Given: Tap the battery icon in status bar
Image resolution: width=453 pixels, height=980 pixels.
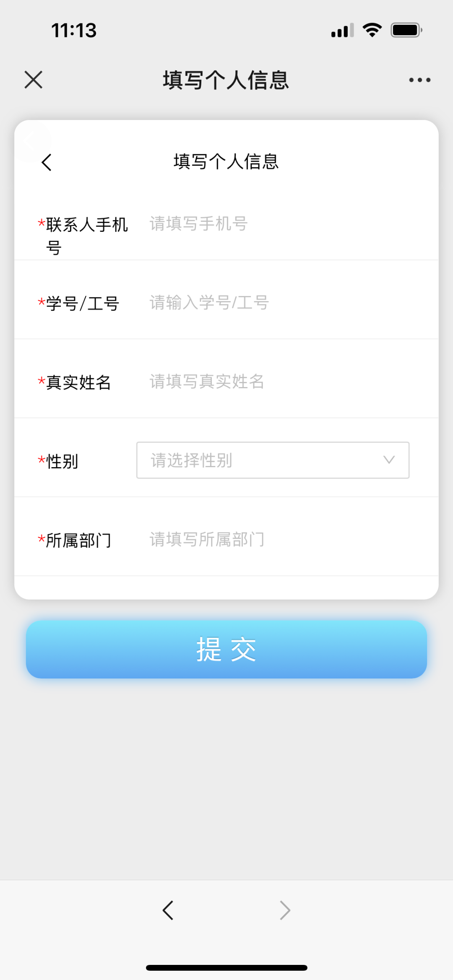Looking at the screenshot, I should click(x=406, y=30).
